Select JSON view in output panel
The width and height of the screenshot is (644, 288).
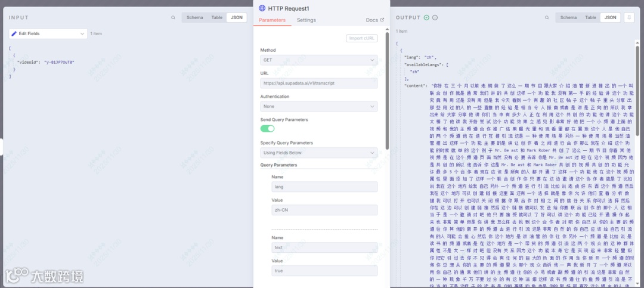(611, 18)
